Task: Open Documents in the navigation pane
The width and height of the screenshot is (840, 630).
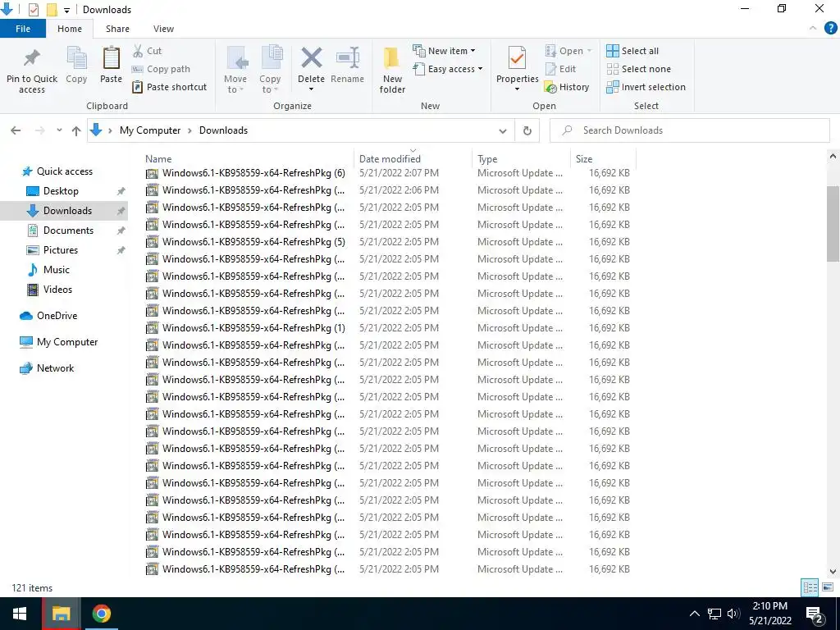Action: click(68, 231)
